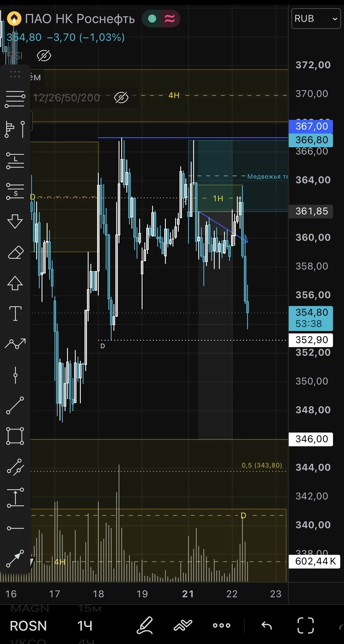Screen dimensions: 344x644
Task: Undo the last drawing action
Action: tap(267, 625)
